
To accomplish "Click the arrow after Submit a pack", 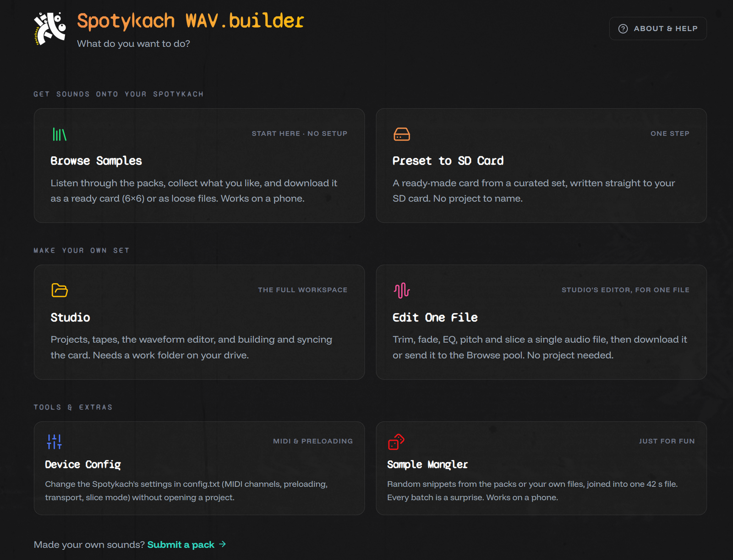I will 223,544.
